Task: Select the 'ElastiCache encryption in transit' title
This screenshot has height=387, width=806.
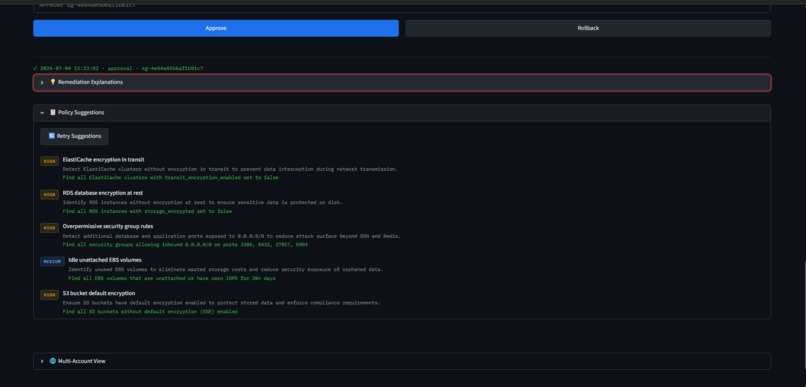Action: [x=103, y=159]
